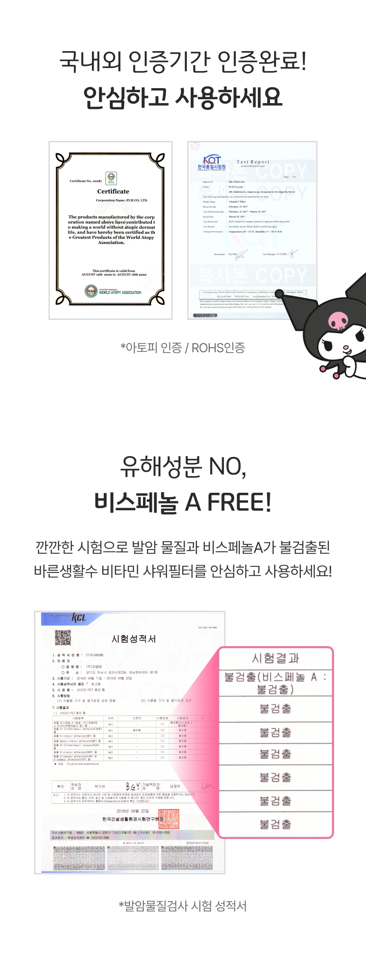The image size is (366, 980).
Task: Click the KOTITI logo on test report
Action: tap(212, 163)
